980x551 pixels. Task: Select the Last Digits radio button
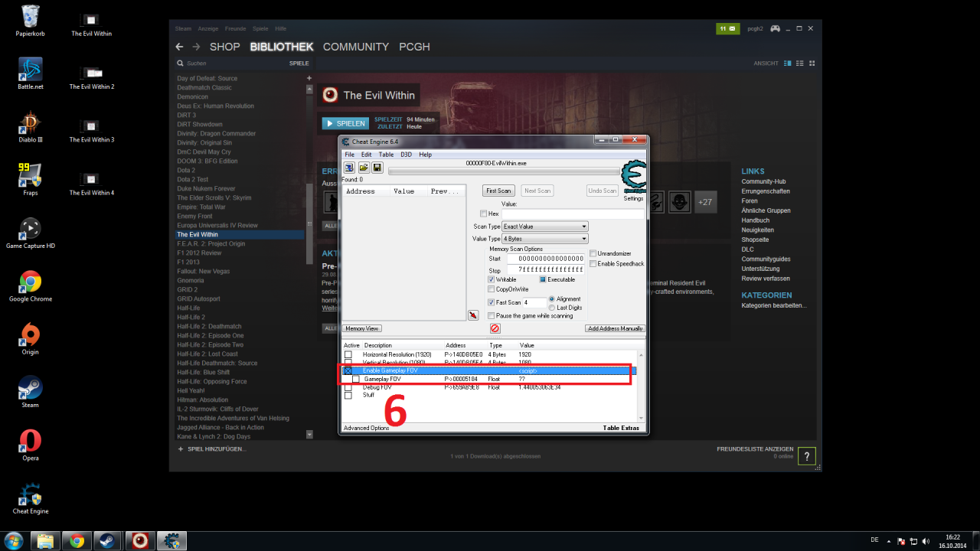[553, 307]
